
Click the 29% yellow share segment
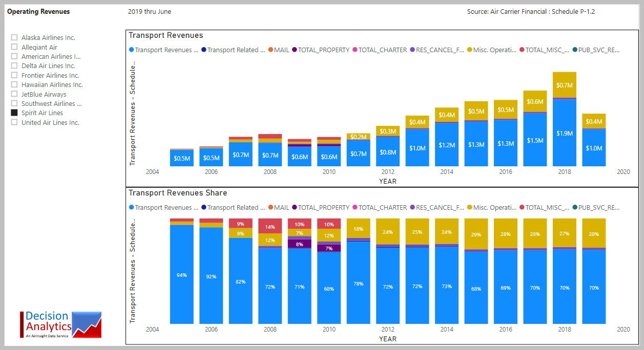click(476, 234)
